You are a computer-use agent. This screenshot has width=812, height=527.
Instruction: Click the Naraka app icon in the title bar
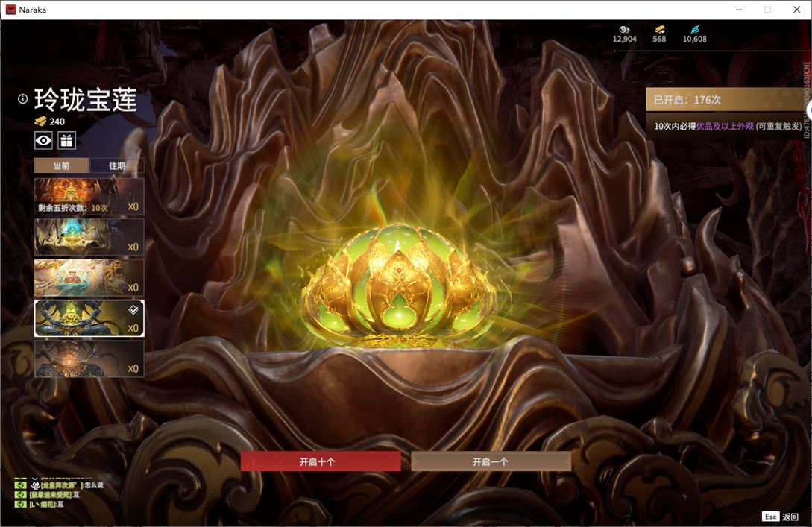tap(10, 10)
